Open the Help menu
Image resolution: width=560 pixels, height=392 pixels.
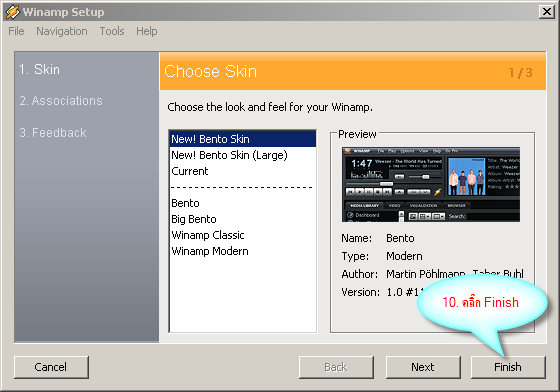point(146,31)
